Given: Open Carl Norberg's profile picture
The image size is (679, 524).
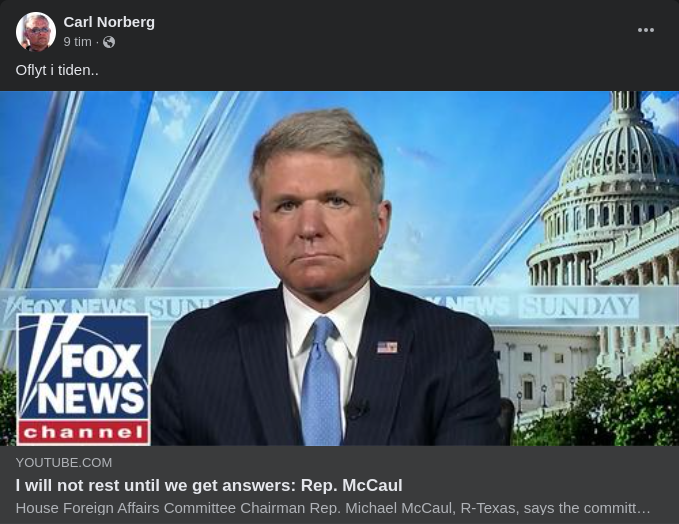Looking at the screenshot, I should [x=36, y=32].
